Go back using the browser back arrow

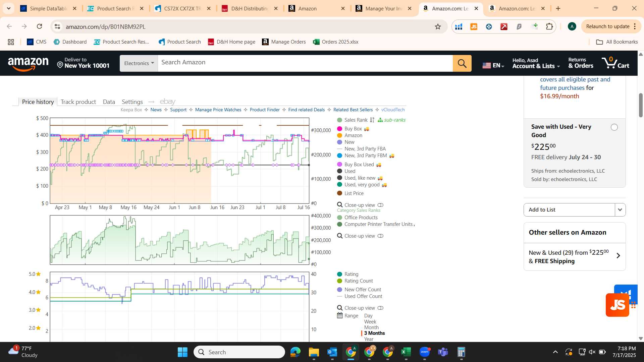(x=9, y=26)
